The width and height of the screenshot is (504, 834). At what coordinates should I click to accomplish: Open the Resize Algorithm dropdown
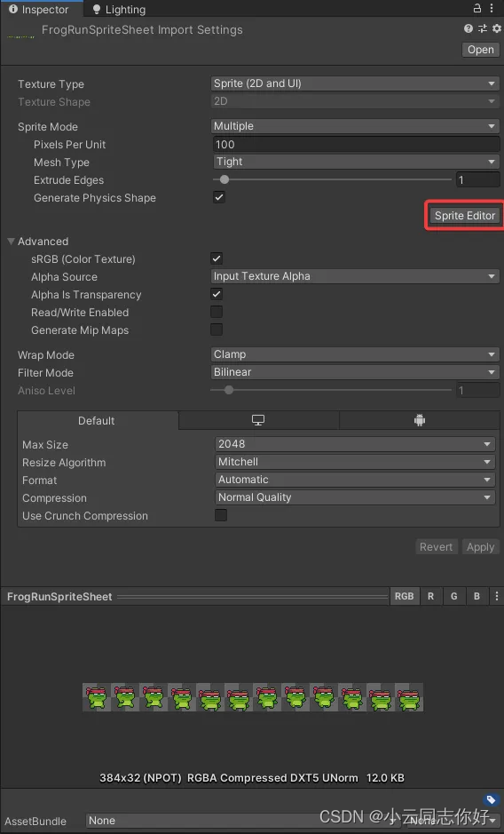355,462
